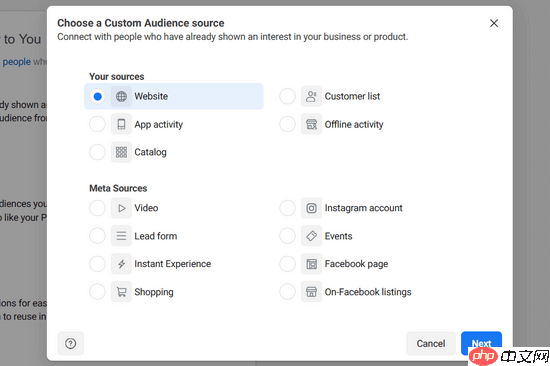Click the Facebook page icon

click(x=311, y=264)
